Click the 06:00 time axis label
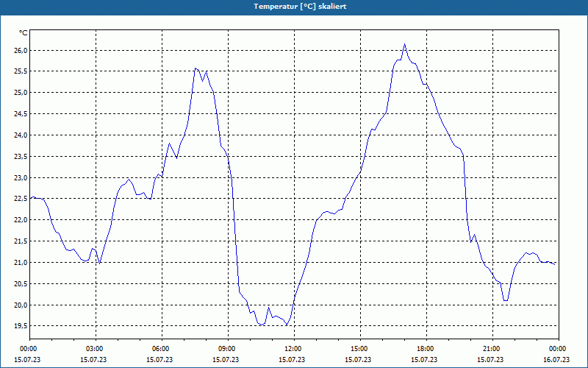 click(162, 349)
